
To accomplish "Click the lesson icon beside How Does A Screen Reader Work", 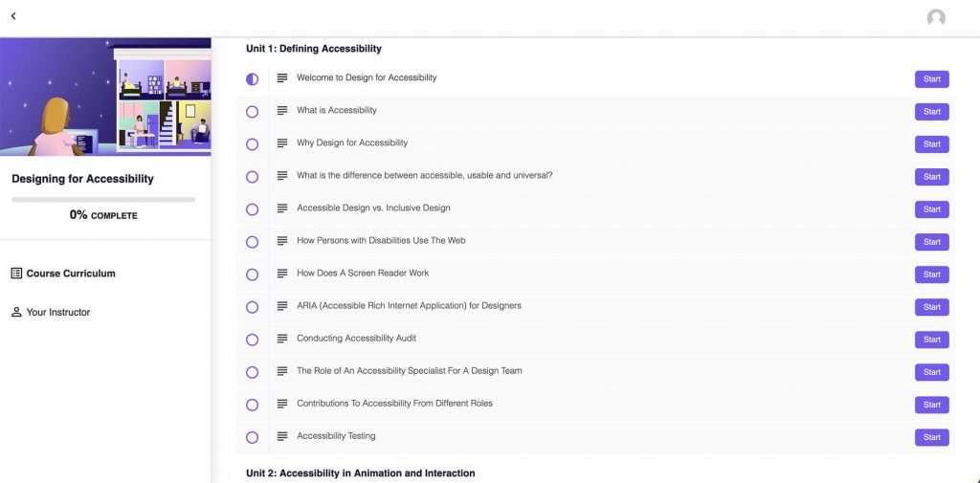I will [282, 274].
